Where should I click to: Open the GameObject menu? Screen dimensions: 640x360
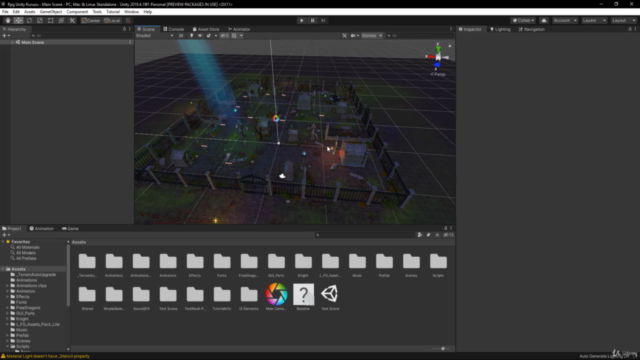51,12
